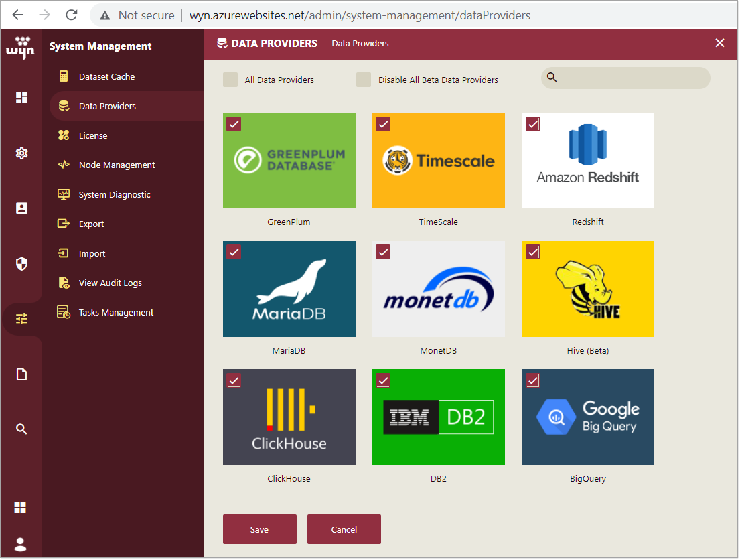Tick Disable All Beta Data Providers
The height and width of the screenshot is (560, 740).
364,80
